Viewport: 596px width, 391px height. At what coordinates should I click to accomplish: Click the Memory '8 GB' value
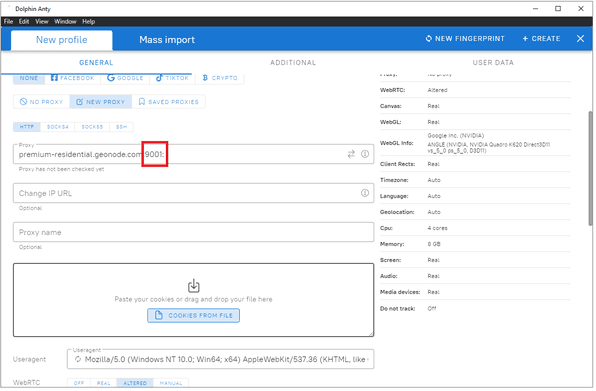tap(435, 245)
